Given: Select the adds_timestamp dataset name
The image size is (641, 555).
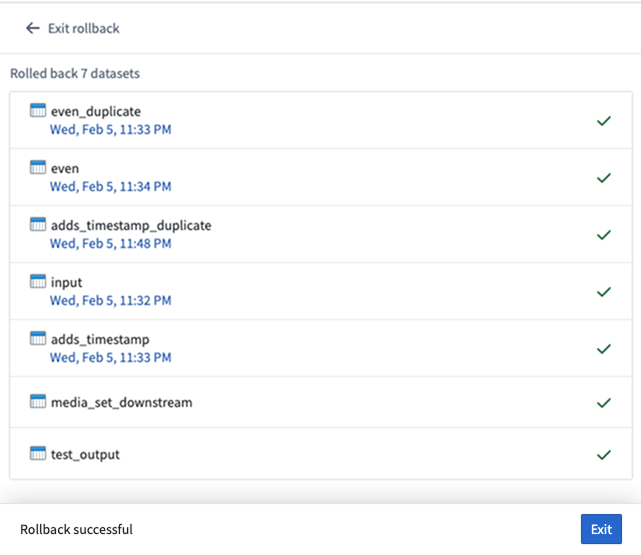Looking at the screenshot, I should click(x=99, y=339).
